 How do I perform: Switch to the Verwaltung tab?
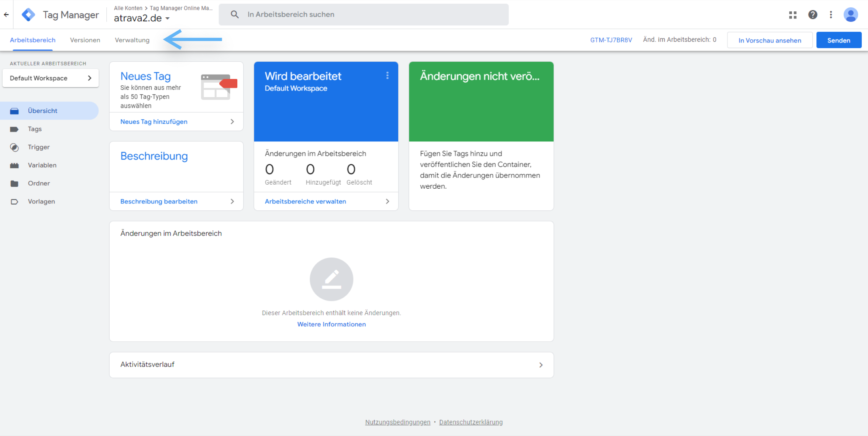point(132,40)
